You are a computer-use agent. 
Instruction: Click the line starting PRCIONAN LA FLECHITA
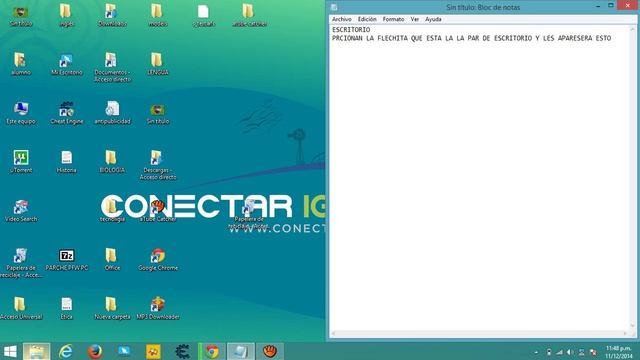click(x=471, y=38)
